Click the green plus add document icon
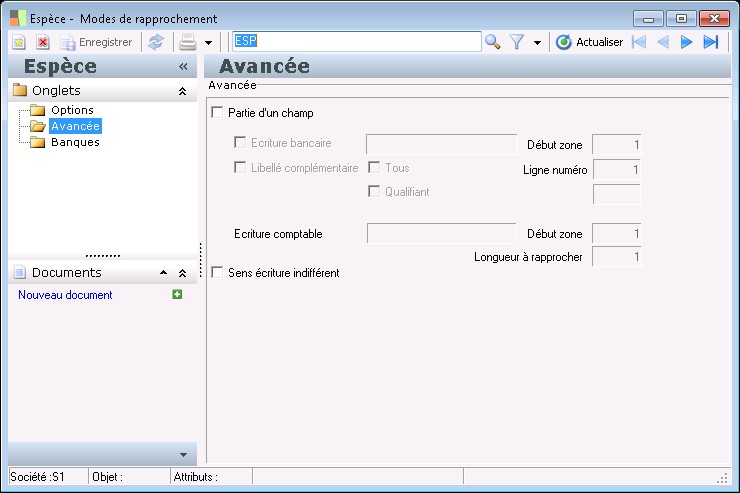Viewport: 740px width, 493px height. 177,294
